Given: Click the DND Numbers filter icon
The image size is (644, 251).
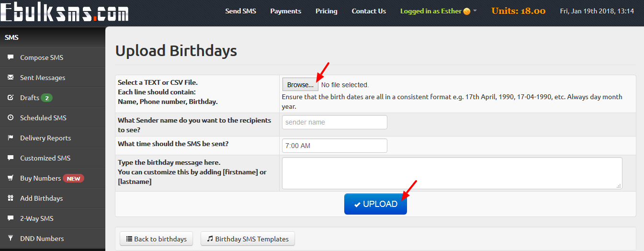Looking at the screenshot, I should click(11, 239).
